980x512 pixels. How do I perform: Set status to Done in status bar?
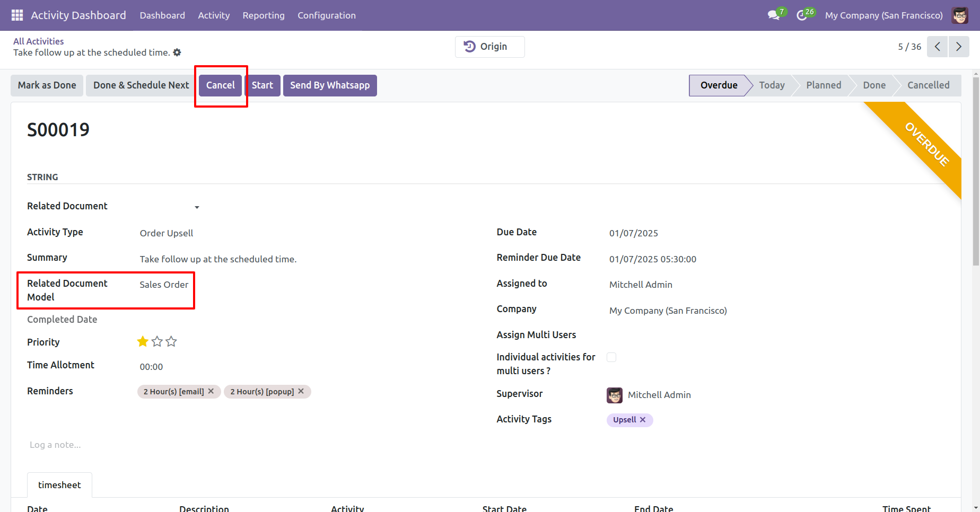874,85
